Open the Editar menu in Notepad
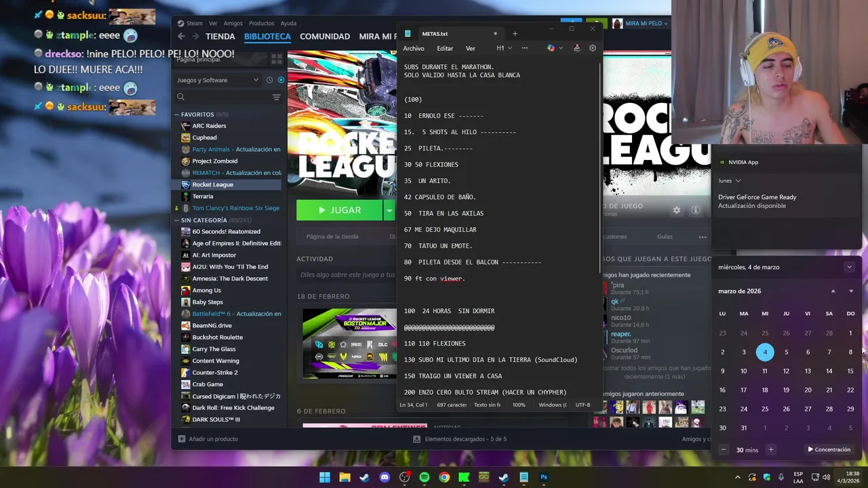Image resolution: width=868 pixels, height=488 pixels. tap(445, 48)
